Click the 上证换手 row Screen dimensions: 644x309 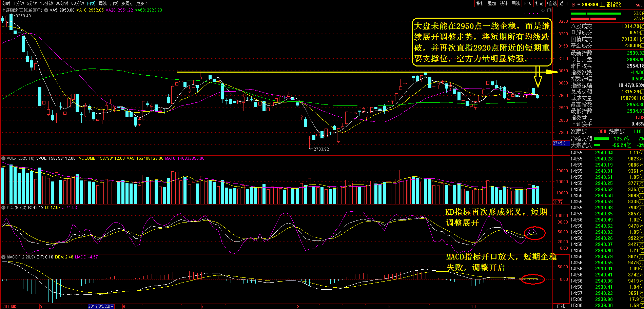pos(607,124)
